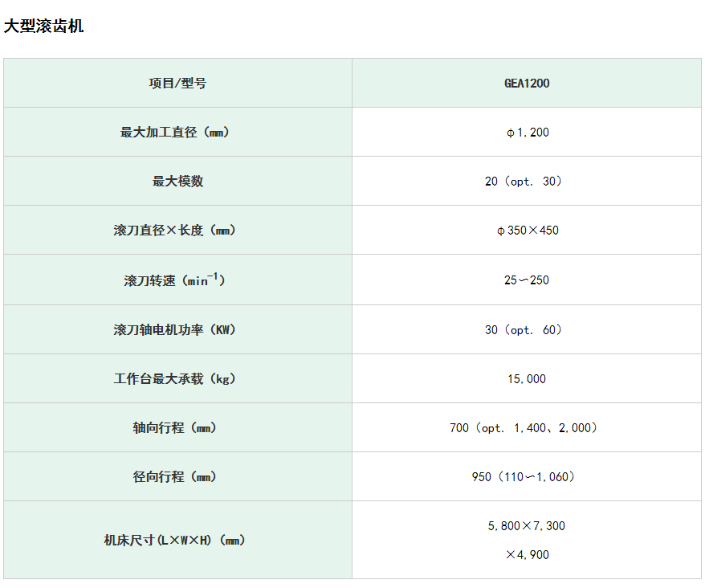Click the 最大加工直径（mm） label

pyautogui.click(x=177, y=133)
